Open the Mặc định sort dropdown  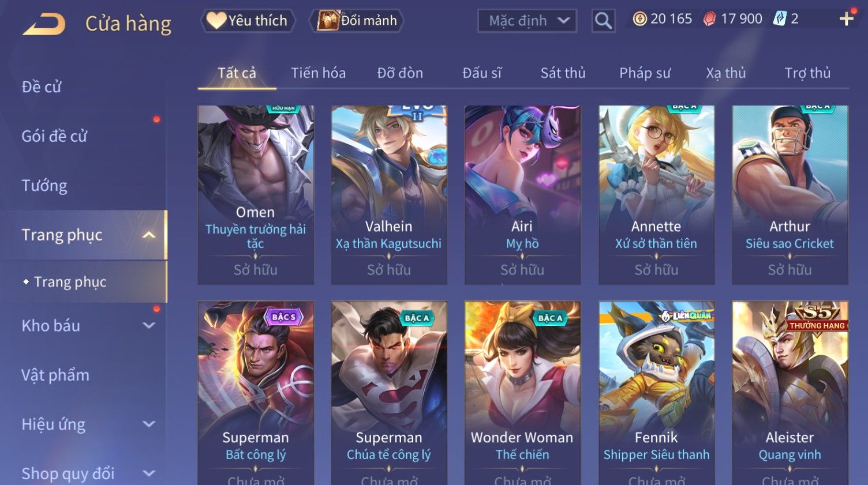(x=527, y=21)
